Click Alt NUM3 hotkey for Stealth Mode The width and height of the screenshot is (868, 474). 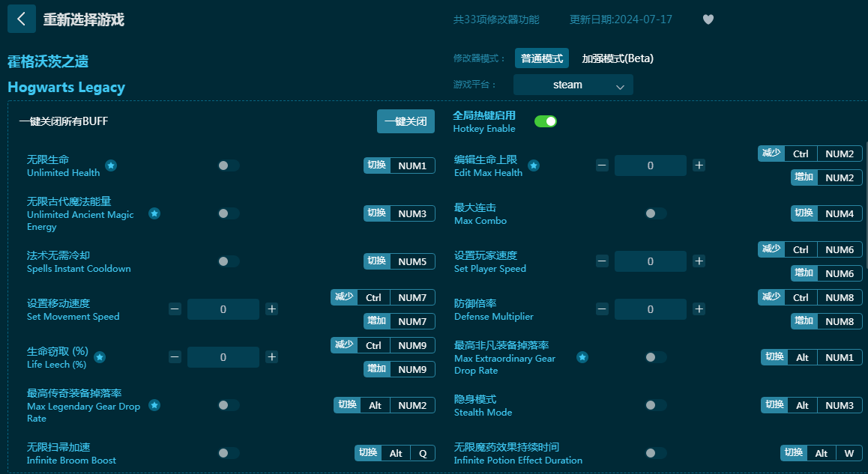[812, 405]
